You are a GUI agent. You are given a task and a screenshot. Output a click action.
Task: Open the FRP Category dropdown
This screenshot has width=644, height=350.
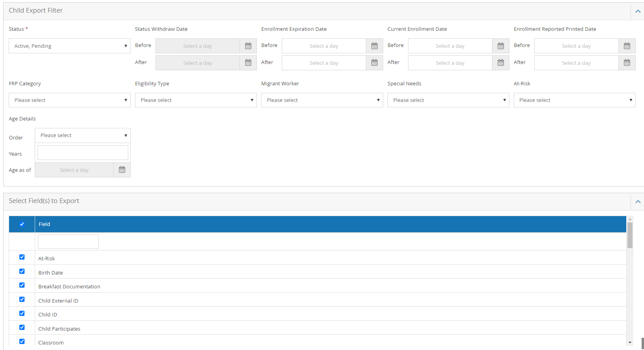[69, 100]
